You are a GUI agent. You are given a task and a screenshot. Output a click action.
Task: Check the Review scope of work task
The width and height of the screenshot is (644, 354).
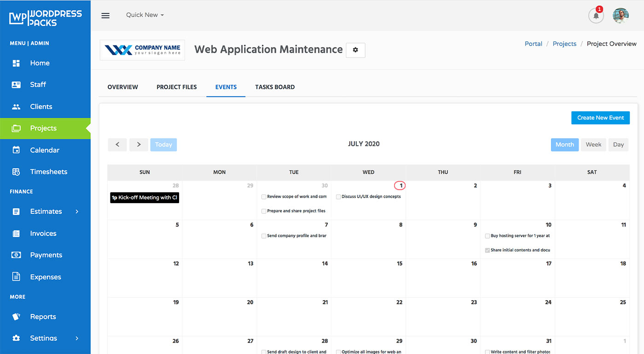click(264, 196)
